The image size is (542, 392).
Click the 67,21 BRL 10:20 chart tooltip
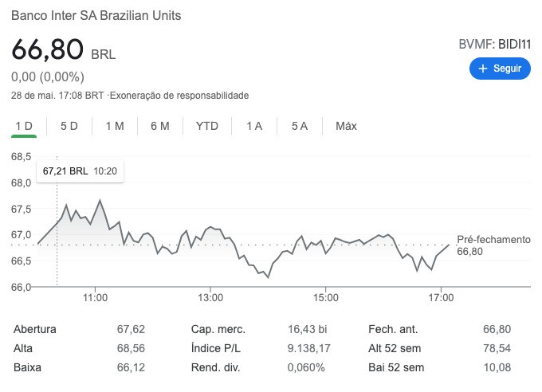80,171
